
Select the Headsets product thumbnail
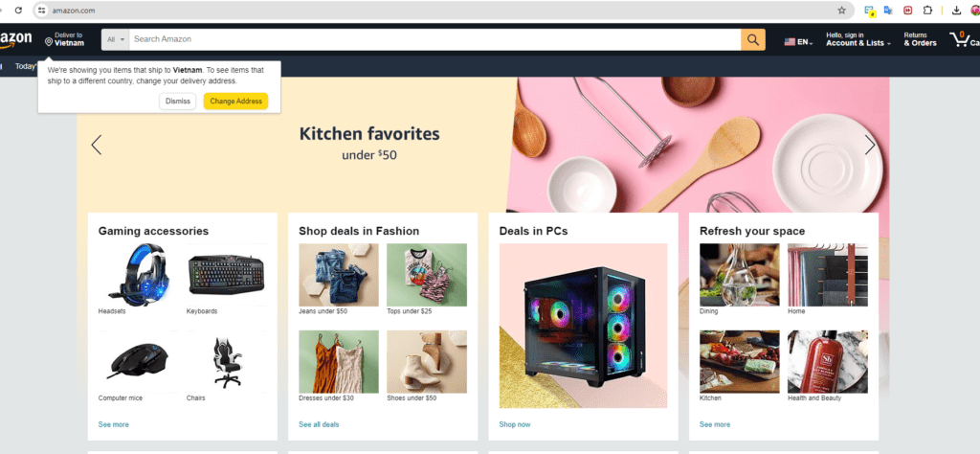point(139,275)
